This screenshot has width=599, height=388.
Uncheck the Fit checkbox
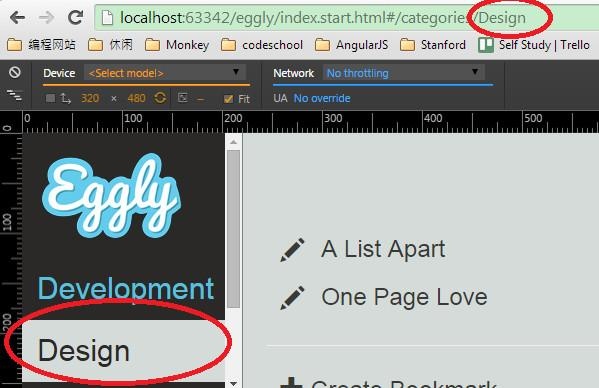[x=228, y=99]
